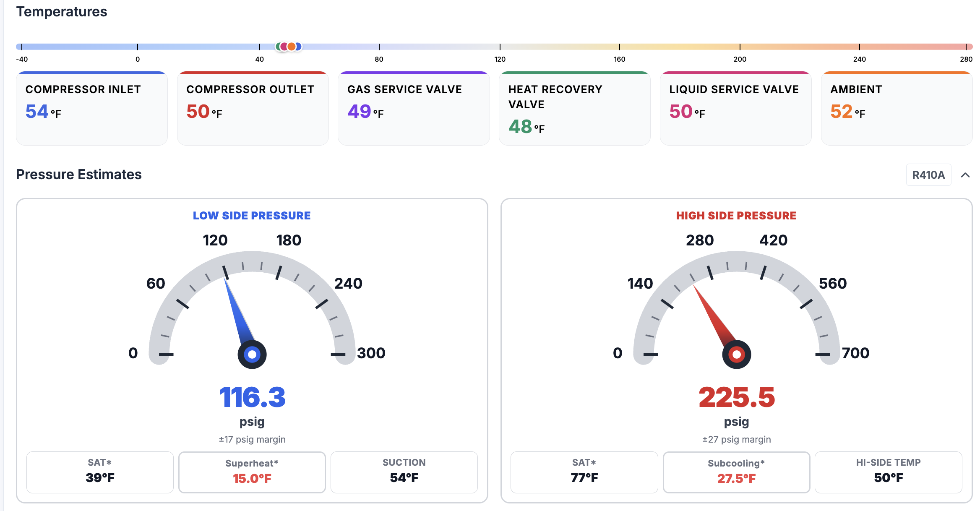Select the Compressor Outlet temperature card

click(253, 109)
